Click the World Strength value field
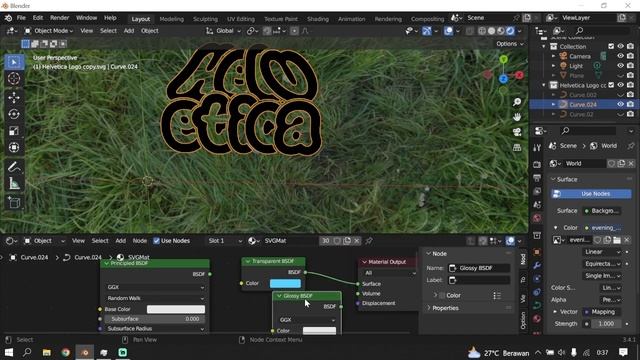The height and width of the screenshot is (360, 640). point(606,324)
